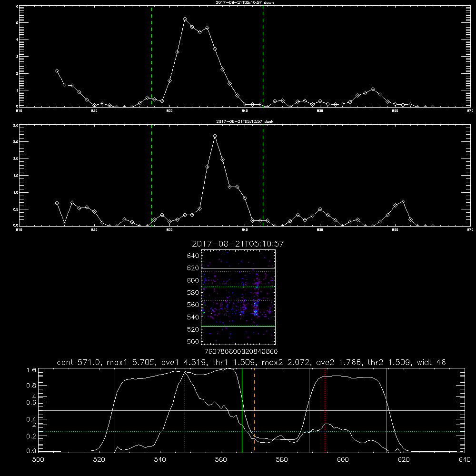Click the '640' label on bottom plot x-axis
This screenshot has height=476, width=476.
click(465, 460)
